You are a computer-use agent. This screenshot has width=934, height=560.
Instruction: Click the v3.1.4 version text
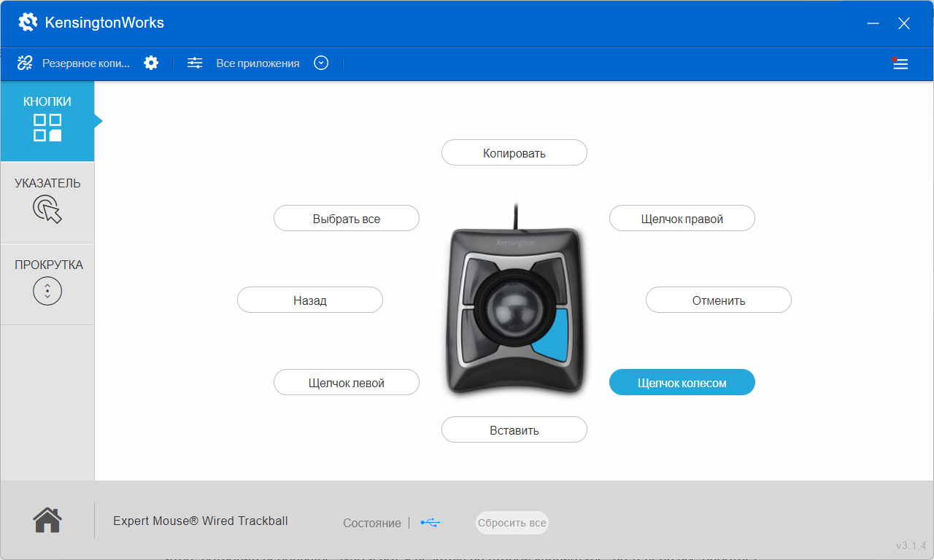tap(911, 546)
